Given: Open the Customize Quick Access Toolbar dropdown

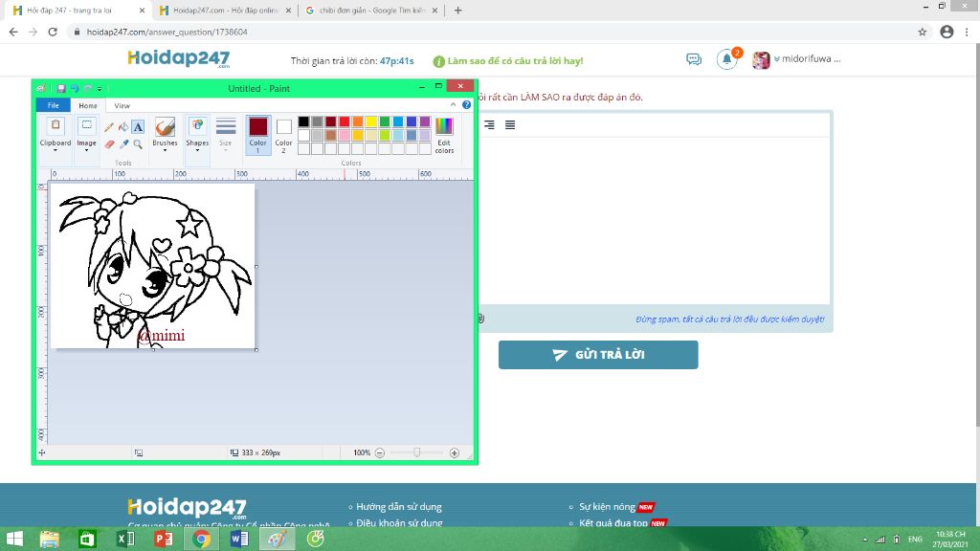Looking at the screenshot, I should (x=100, y=89).
